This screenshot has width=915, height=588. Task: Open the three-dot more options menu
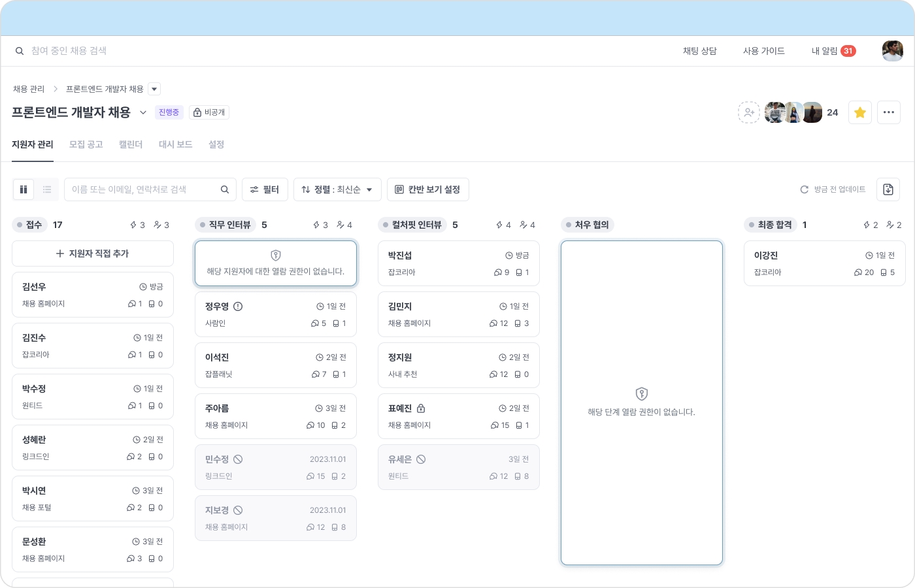tap(889, 112)
